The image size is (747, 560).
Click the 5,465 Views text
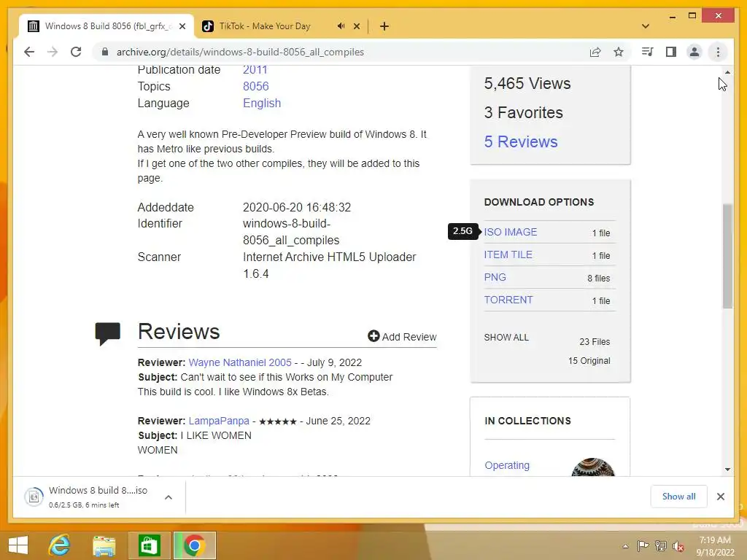pos(527,84)
